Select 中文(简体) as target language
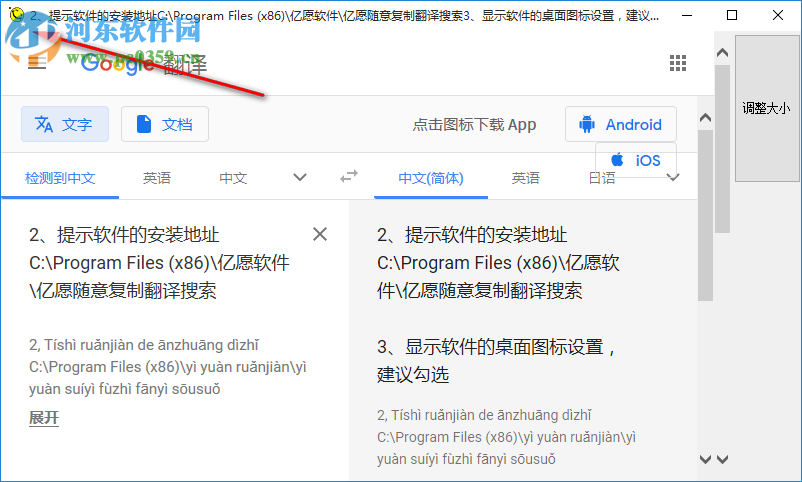This screenshot has height=482, width=802. tap(431, 178)
